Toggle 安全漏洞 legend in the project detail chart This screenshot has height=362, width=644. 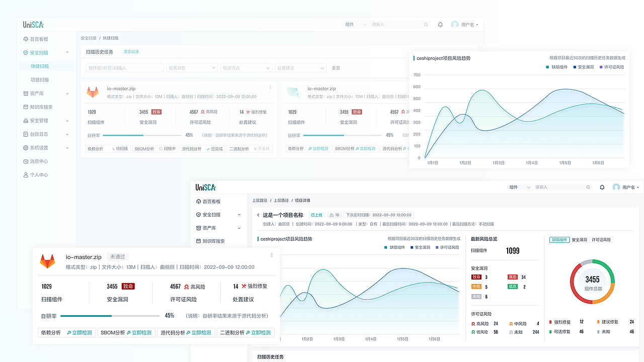coord(420,247)
